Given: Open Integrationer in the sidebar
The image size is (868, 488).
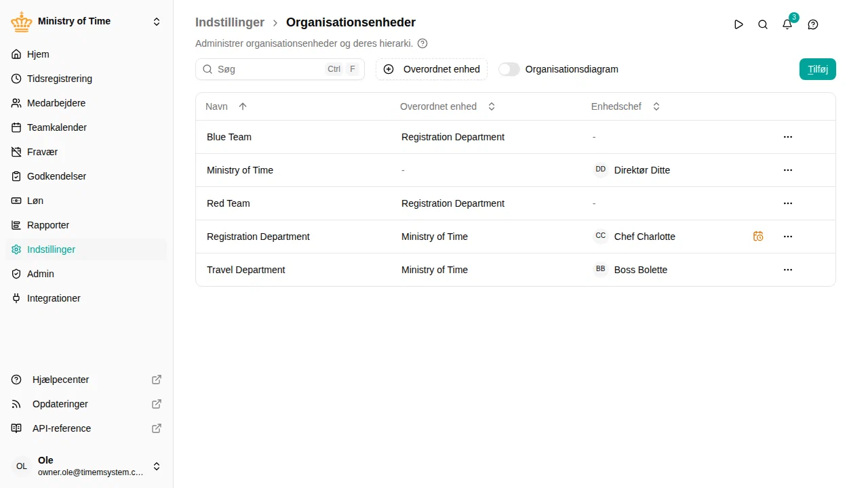Looking at the screenshot, I should coord(86,298).
